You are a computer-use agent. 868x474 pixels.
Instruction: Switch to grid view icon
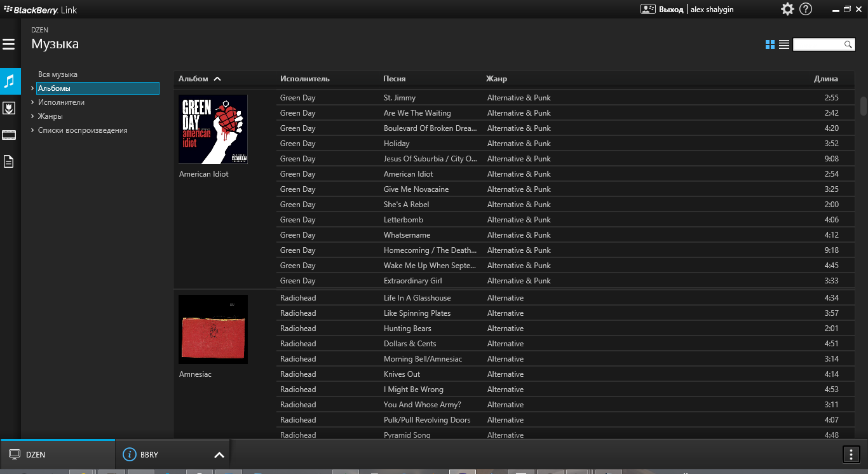pyautogui.click(x=770, y=44)
